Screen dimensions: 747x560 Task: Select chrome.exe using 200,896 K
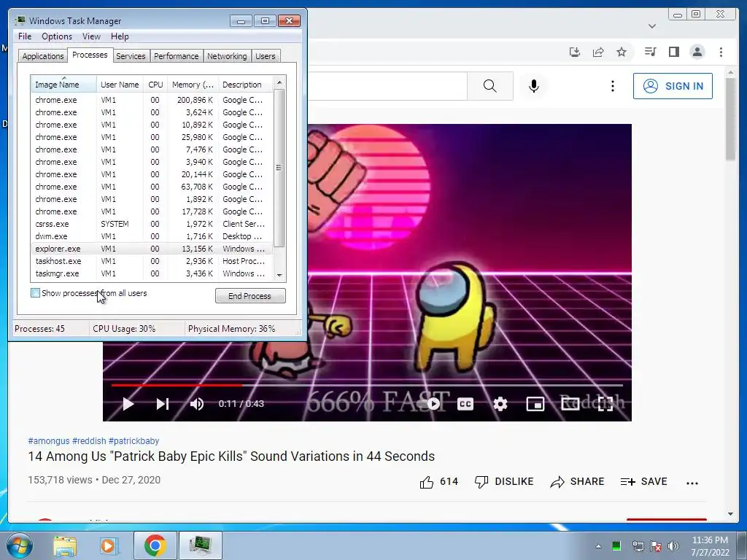152,100
